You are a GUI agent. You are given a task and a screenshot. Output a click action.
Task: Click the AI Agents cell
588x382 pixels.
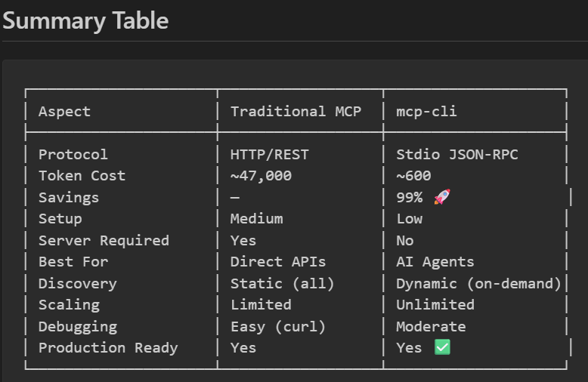pos(435,262)
